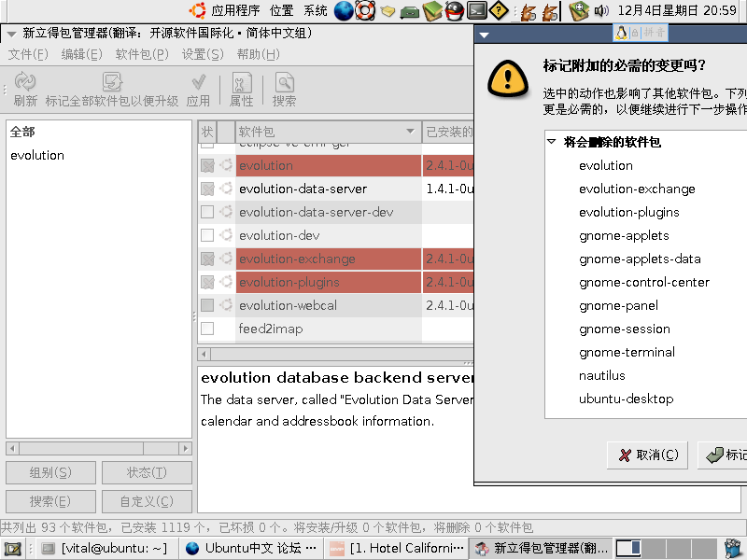Open the volume speaker control

[x=601, y=10]
